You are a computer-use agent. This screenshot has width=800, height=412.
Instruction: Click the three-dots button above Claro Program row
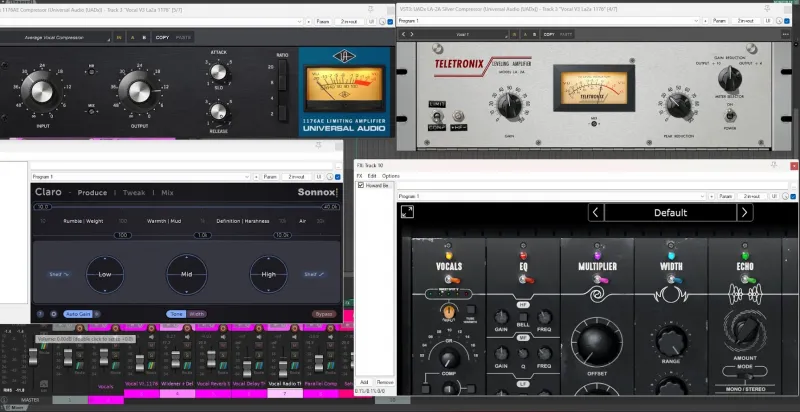(338, 167)
